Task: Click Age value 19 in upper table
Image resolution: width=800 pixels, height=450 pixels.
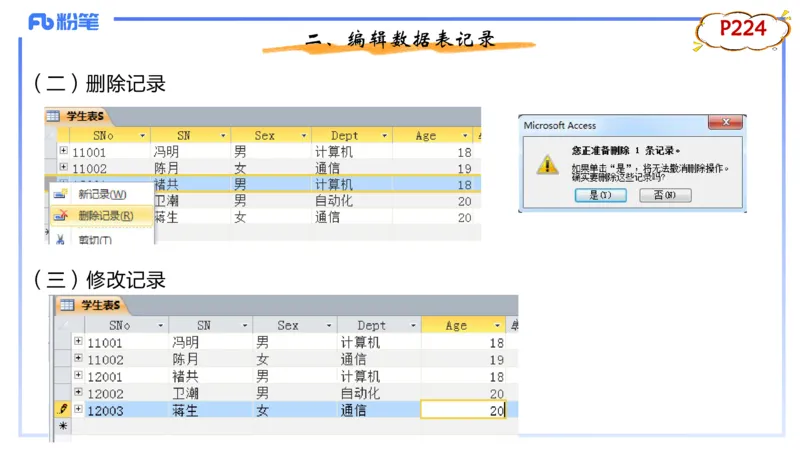Action: [464, 169]
